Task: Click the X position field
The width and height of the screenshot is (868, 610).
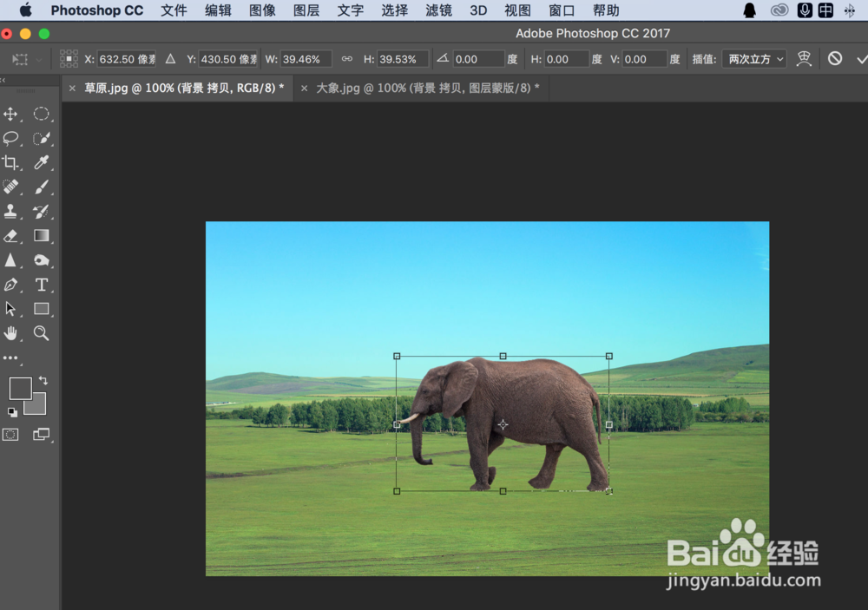Action: click(127, 59)
